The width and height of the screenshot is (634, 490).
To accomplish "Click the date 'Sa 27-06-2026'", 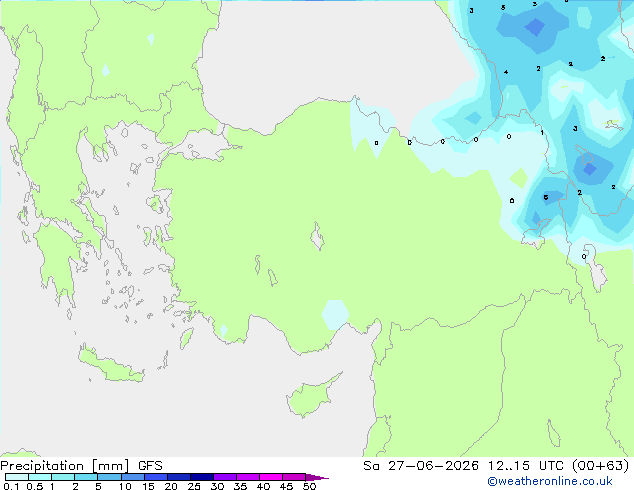I will pyautogui.click(x=421, y=466).
